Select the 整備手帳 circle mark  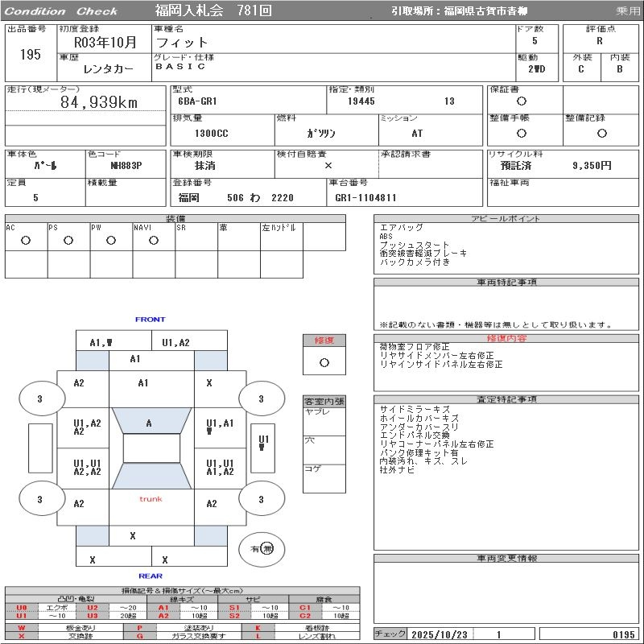tap(522, 134)
